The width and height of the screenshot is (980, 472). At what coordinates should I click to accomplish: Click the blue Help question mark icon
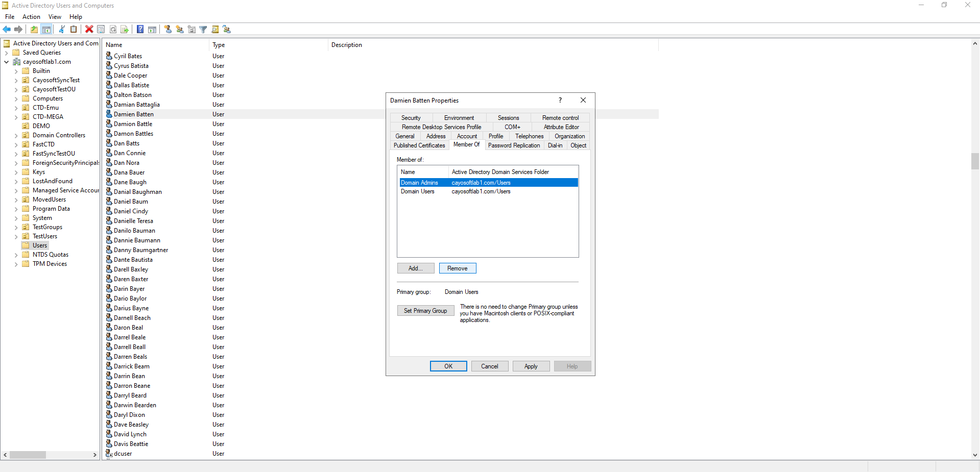coord(140,30)
